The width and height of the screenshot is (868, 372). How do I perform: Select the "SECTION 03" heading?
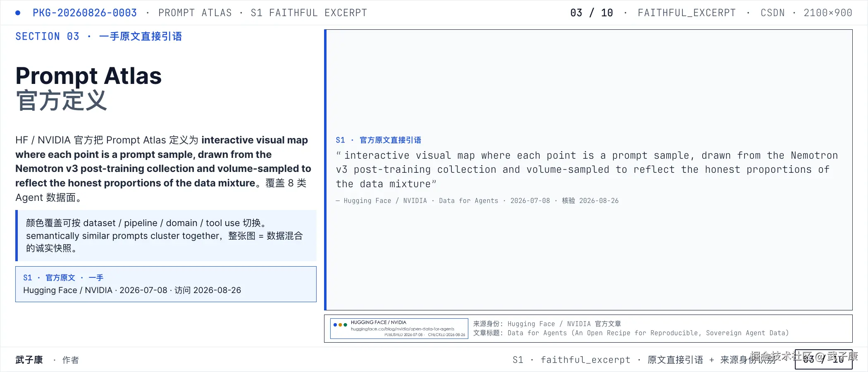(x=47, y=36)
